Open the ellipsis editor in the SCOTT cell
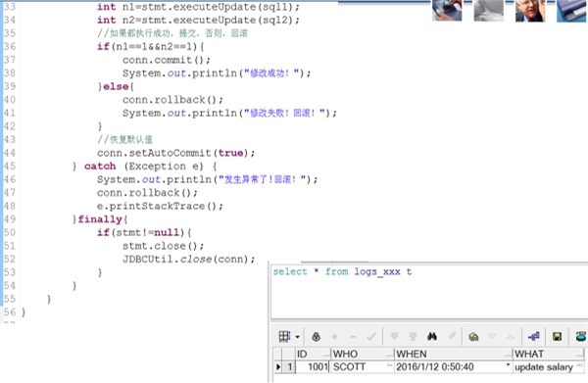 [x=389, y=365]
